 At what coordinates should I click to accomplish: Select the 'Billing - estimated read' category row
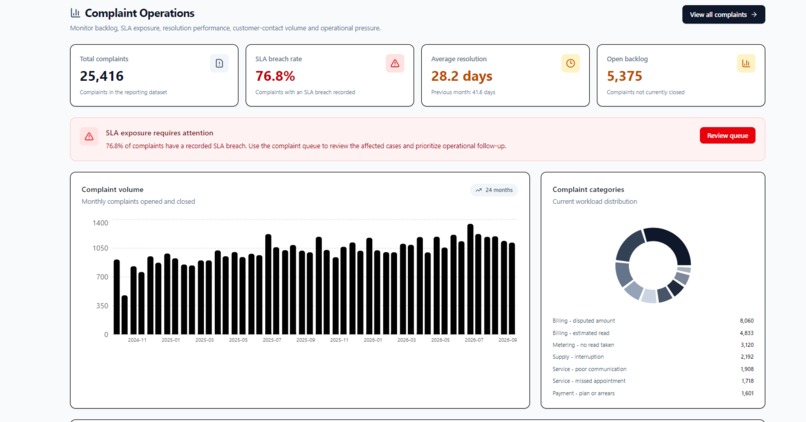coord(653,333)
